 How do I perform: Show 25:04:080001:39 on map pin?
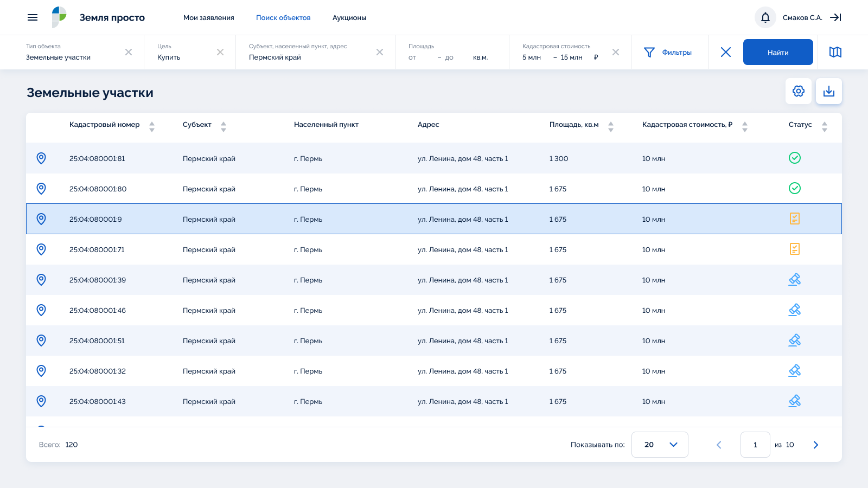pos(41,280)
